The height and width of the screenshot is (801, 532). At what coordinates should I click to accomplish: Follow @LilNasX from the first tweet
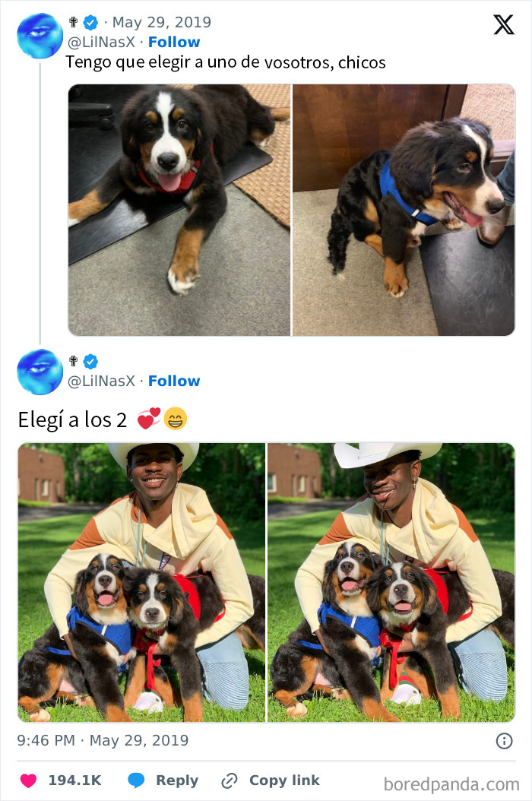pyautogui.click(x=174, y=42)
